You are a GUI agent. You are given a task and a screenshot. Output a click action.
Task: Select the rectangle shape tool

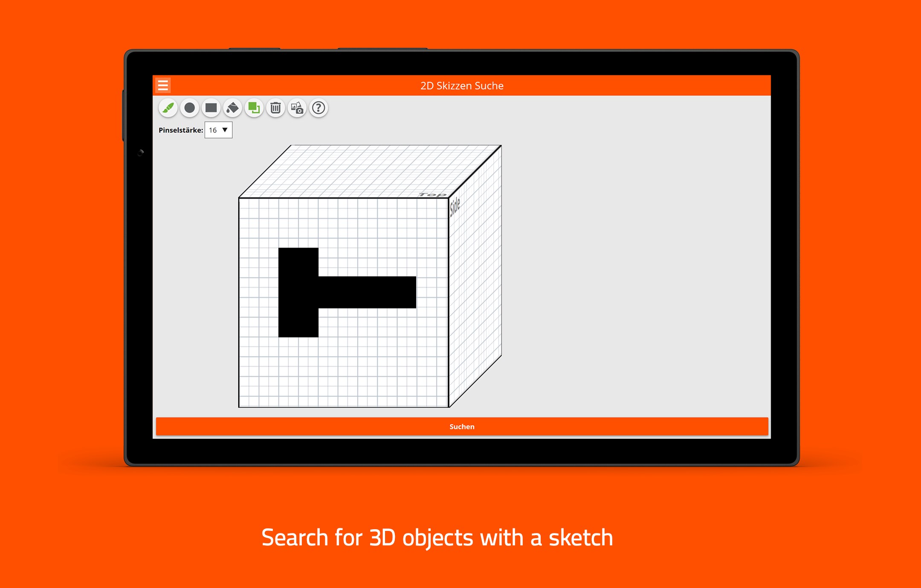(211, 108)
